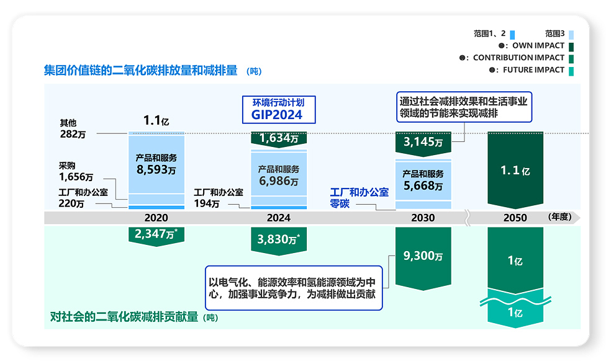Open the 环境行动计划 GIP2024 label box

278,109
